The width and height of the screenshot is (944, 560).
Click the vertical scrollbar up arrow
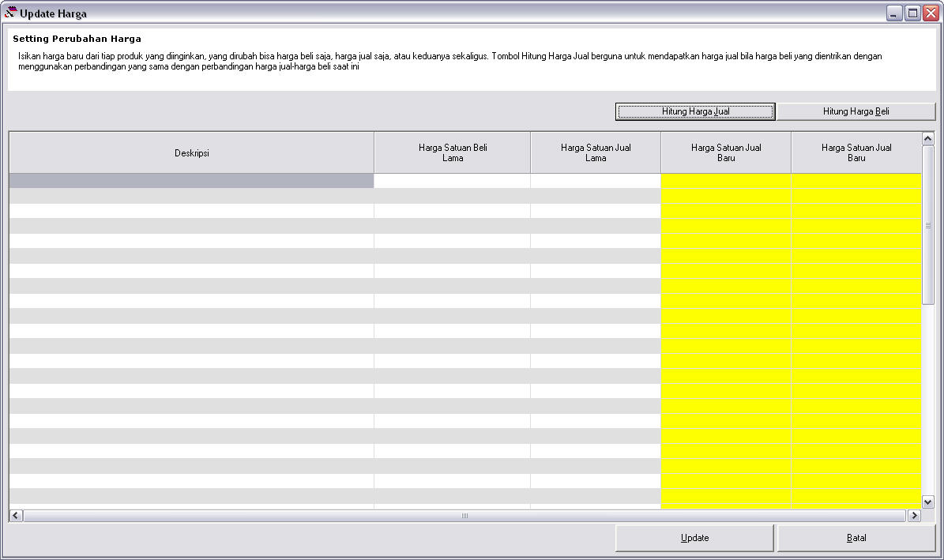927,138
